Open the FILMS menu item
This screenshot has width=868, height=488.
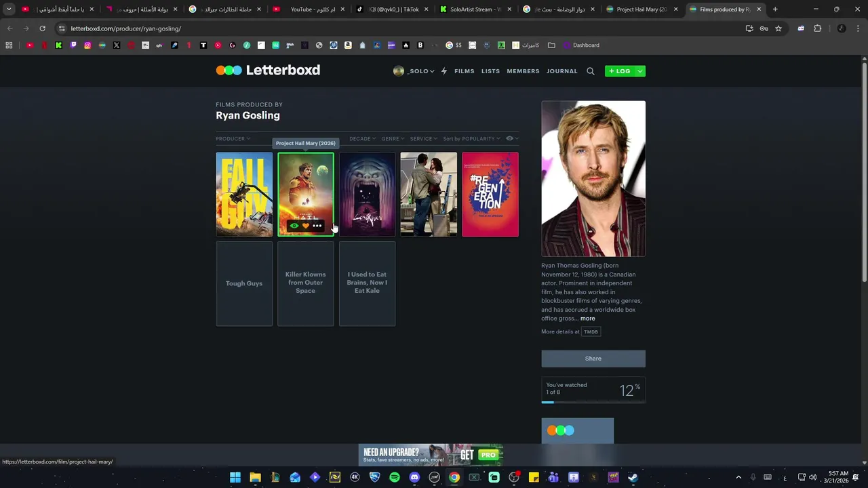point(465,71)
